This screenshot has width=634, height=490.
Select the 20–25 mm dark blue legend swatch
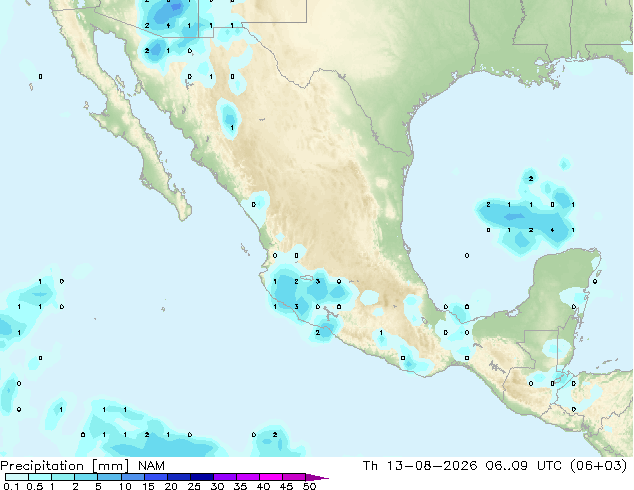tap(179, 477)
